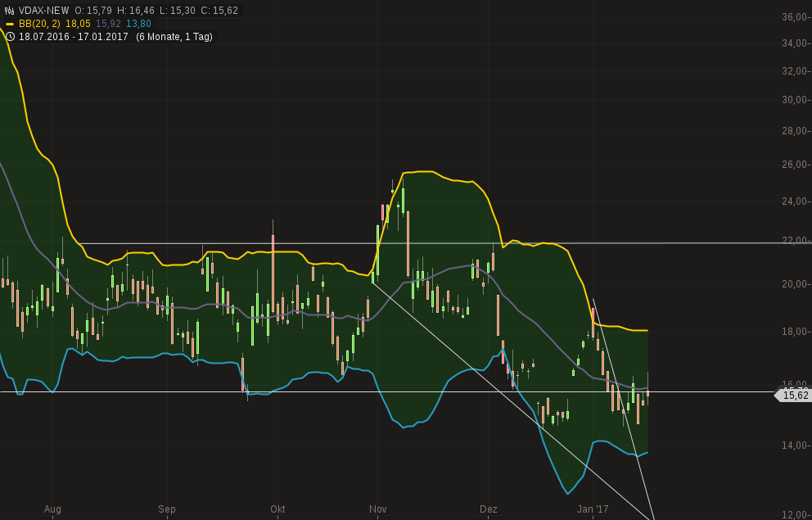
Task: Click the clock icon beside the date range
Action: (11, 36)
